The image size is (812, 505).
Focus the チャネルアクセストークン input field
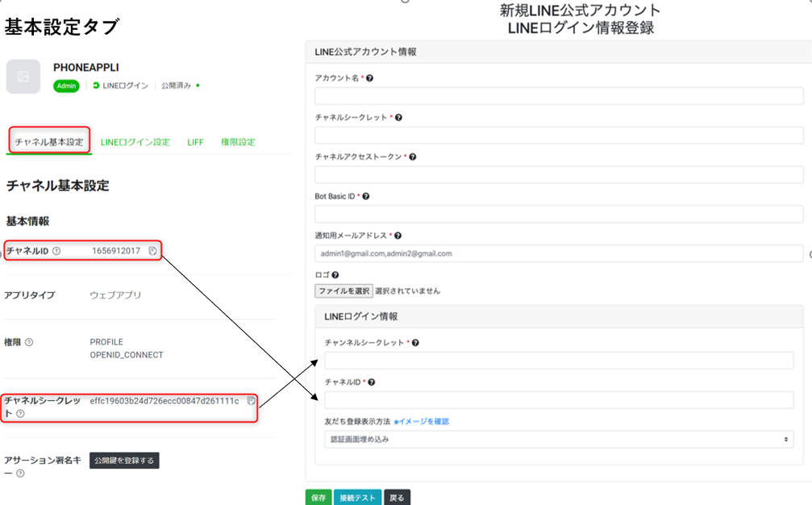click(x=559, y=174)
